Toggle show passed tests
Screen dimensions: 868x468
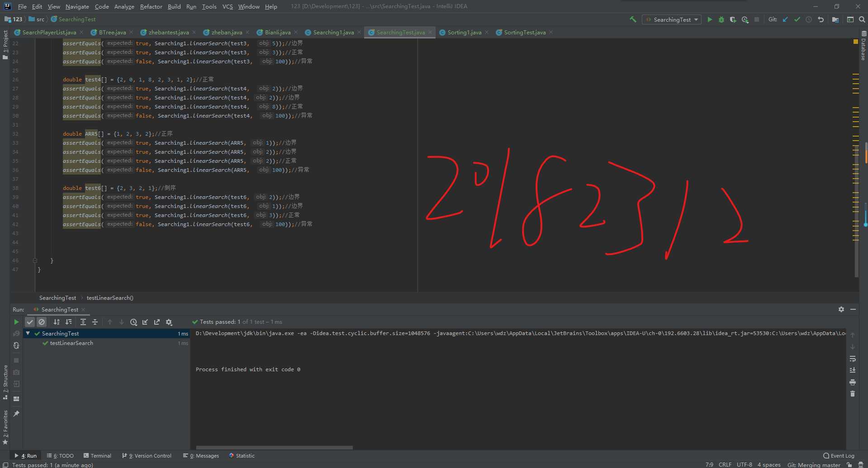[30, 322]
